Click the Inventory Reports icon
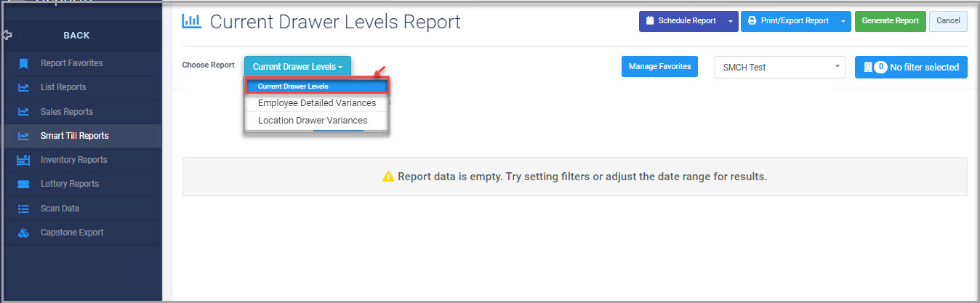Image resolution: width=980 pixels, height=303 pixels. click(23, 160)
